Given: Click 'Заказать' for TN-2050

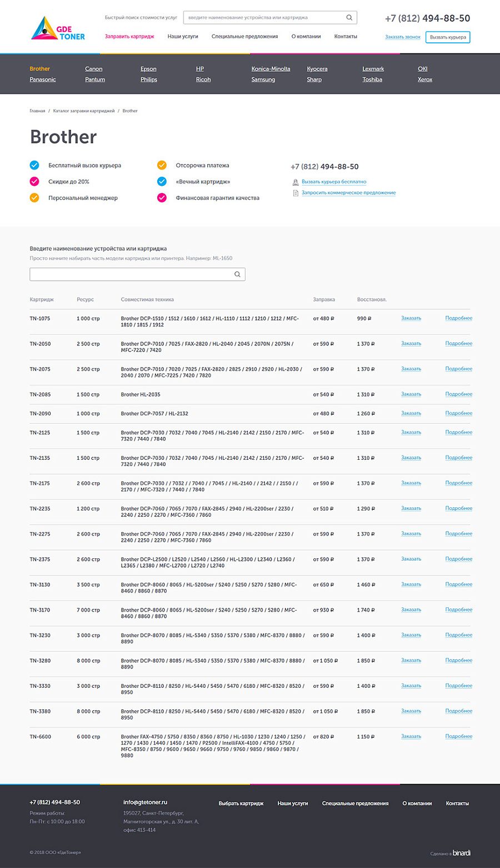Looking at the screenshot, I should click(x=411, y=344).
